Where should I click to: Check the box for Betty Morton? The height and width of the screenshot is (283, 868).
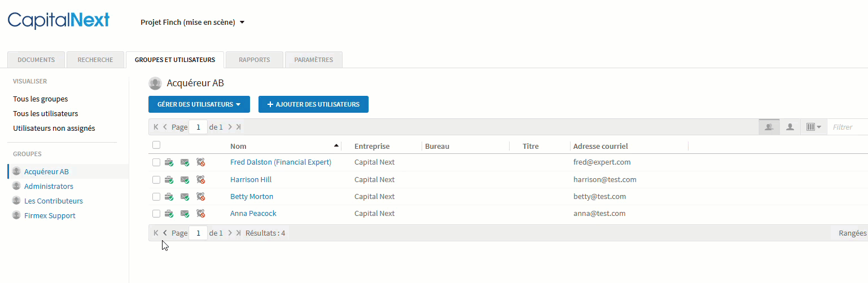[x=156, y=197]
